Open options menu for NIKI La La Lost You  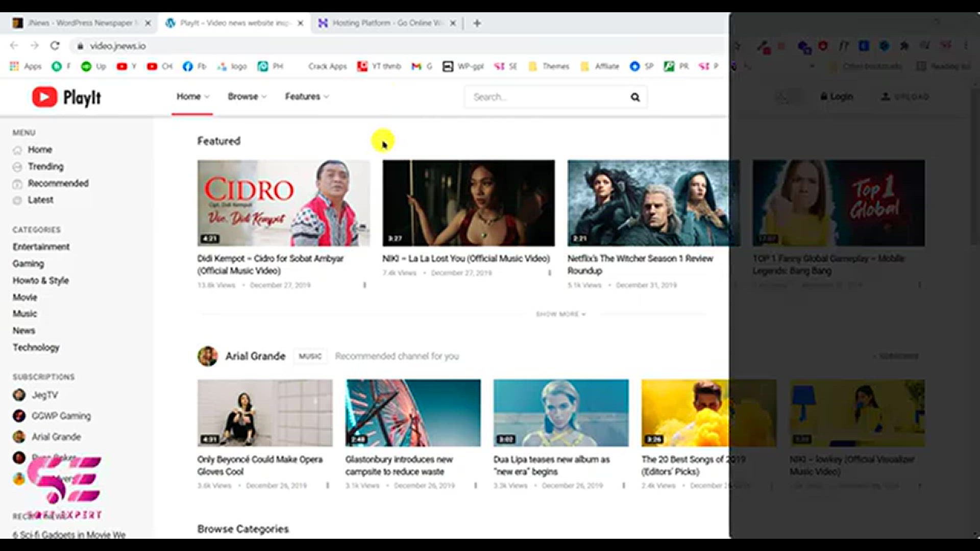coord(549,273)
